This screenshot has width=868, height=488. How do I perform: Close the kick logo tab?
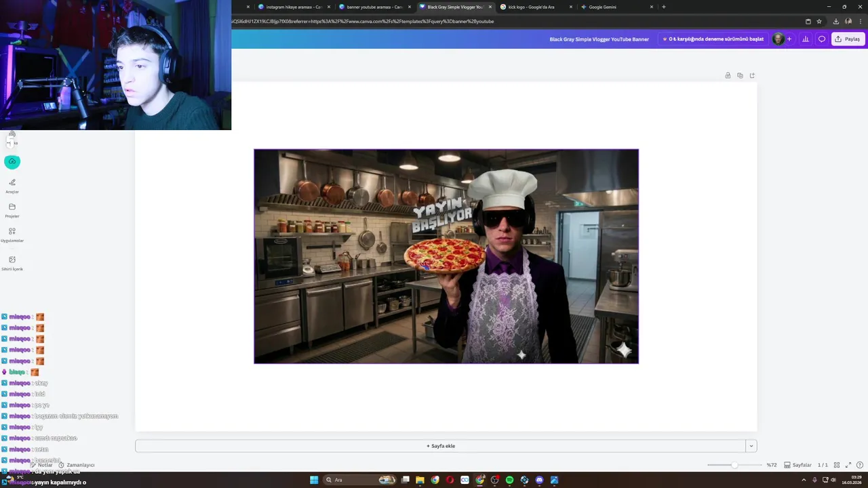tap(571, 7)
